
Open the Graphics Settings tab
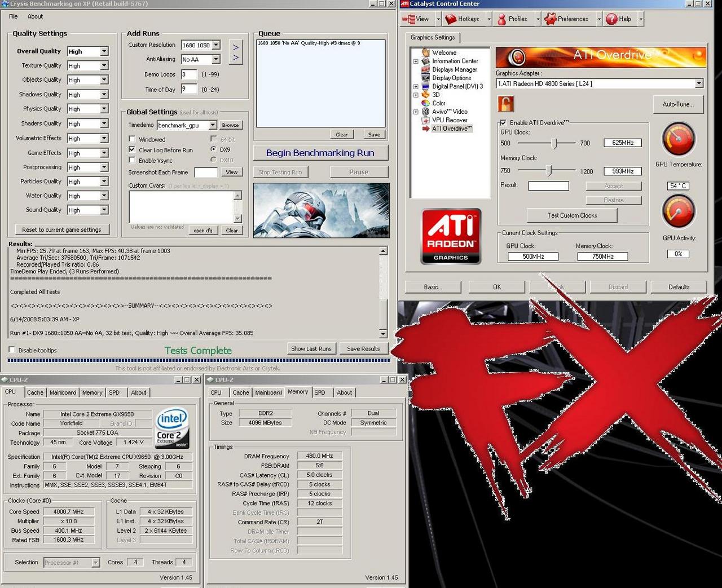click(x=433, y=37)
